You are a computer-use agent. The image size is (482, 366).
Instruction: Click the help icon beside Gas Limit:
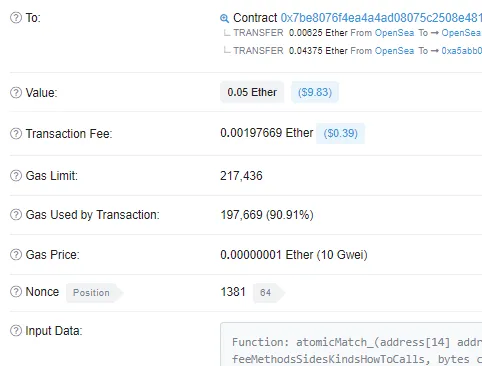(16, 175)
